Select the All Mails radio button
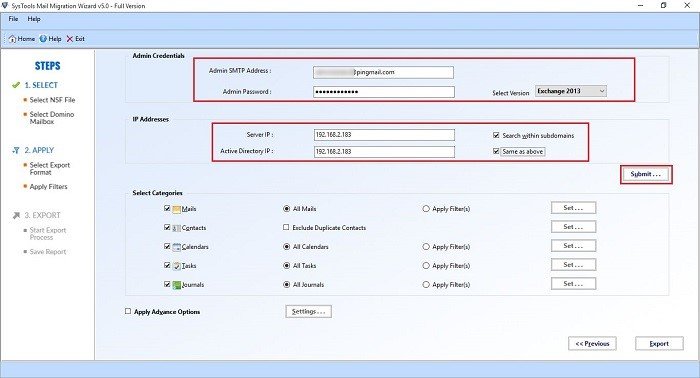Image resolution: width=700 pixels, height=378 pixels. (x=287, y=208)
